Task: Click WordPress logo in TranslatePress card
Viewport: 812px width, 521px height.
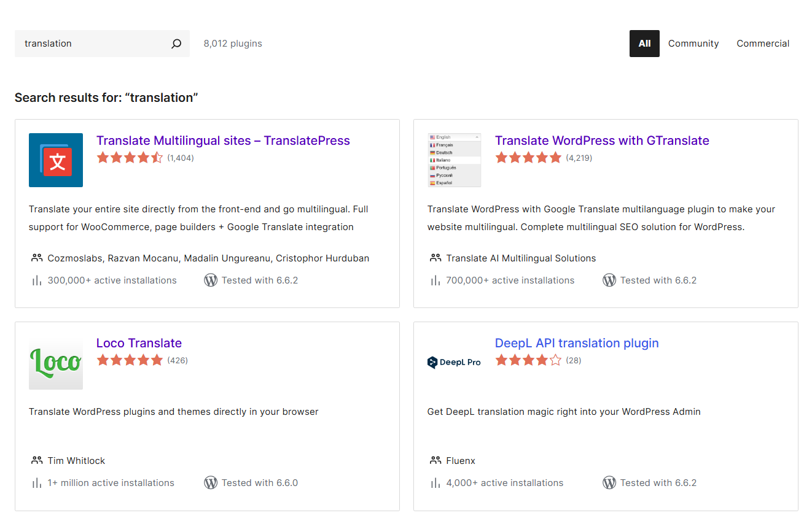Action: (x=211, y=280)
